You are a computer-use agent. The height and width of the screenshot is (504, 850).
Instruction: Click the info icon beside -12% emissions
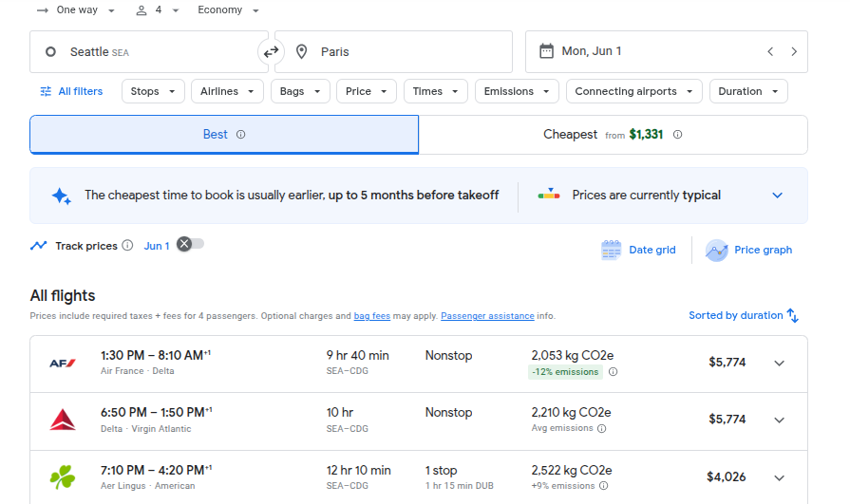[x=613, y=372]
